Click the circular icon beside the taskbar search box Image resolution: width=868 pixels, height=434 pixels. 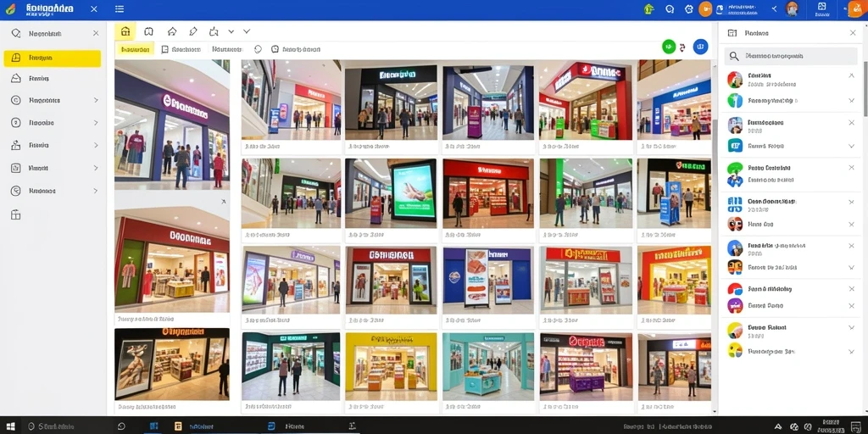pos(121,426)
